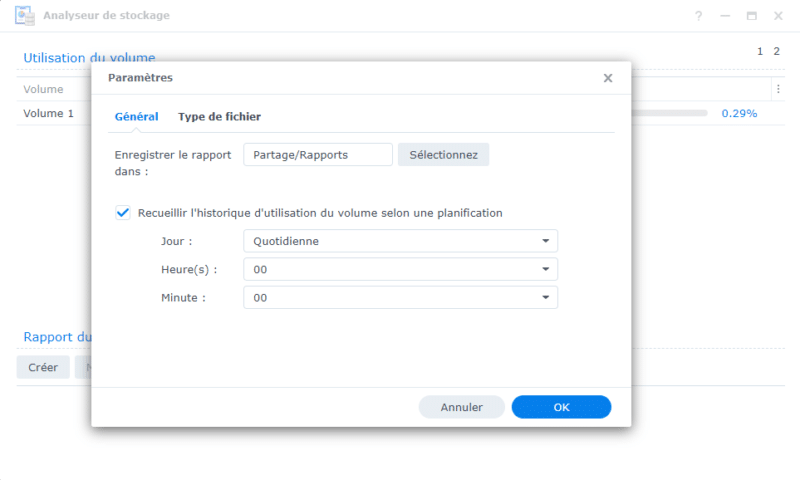Switch to the Type de fichier tab

[219, 117]
